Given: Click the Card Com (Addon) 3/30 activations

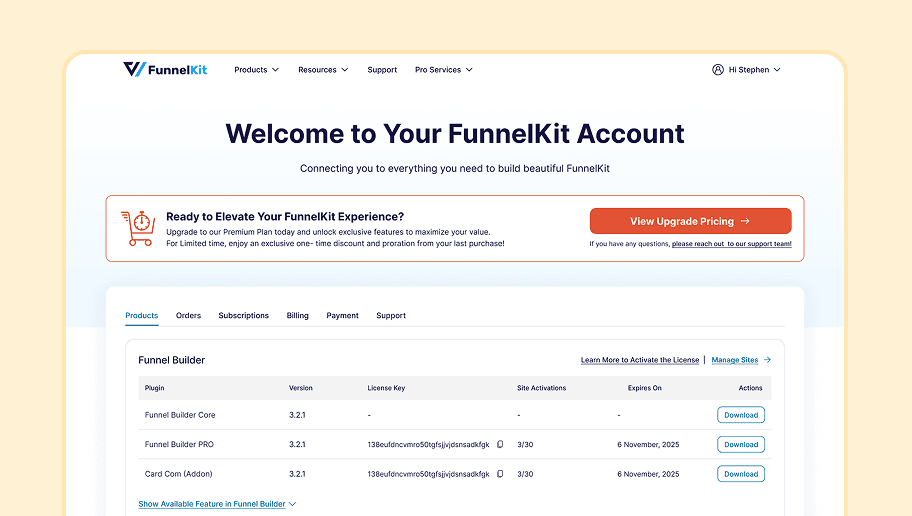Looking at the screenshot, I should [525, 474].
